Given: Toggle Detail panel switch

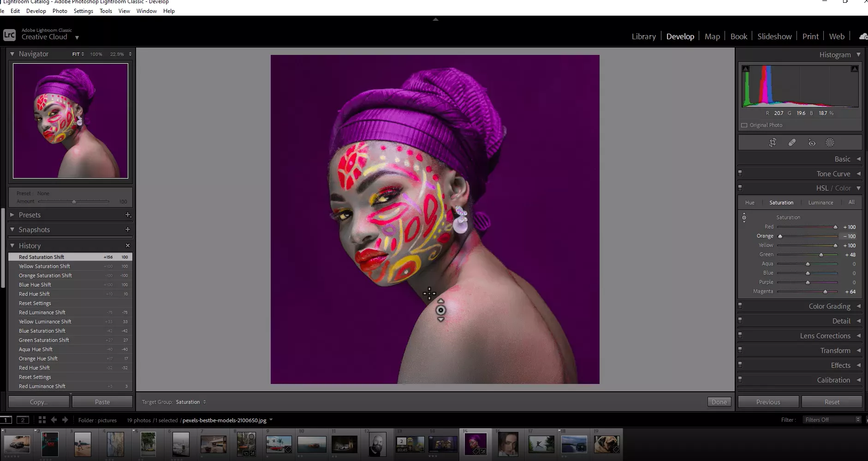Looking at the screenshot, I should pyautogui.click(x=740, y=320).
